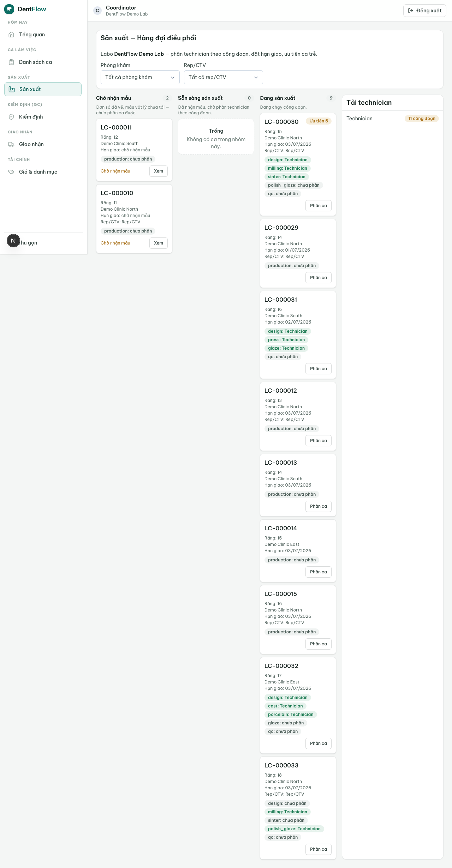Click the Ưu tiên 5 priority badge
This screenshot has height=868, width=452.
point(319,121)
